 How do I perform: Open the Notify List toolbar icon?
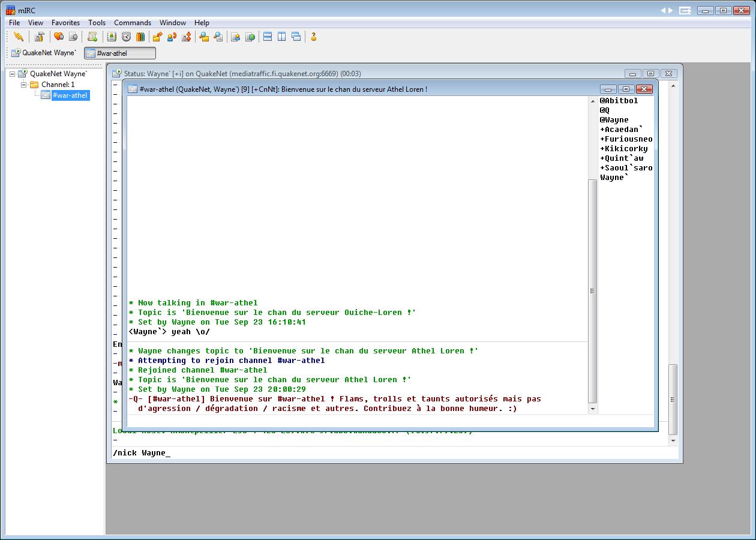point(236,37)
